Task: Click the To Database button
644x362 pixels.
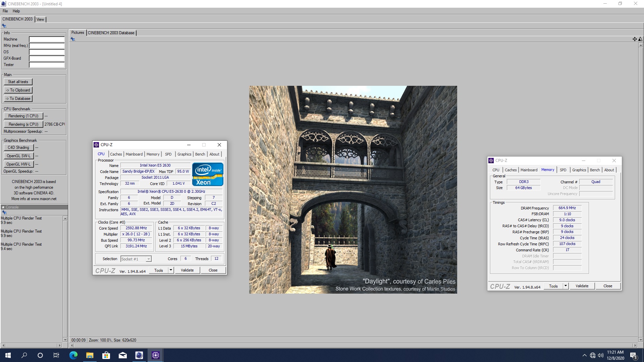Action: pyautogui.click(x=18, y=99)
